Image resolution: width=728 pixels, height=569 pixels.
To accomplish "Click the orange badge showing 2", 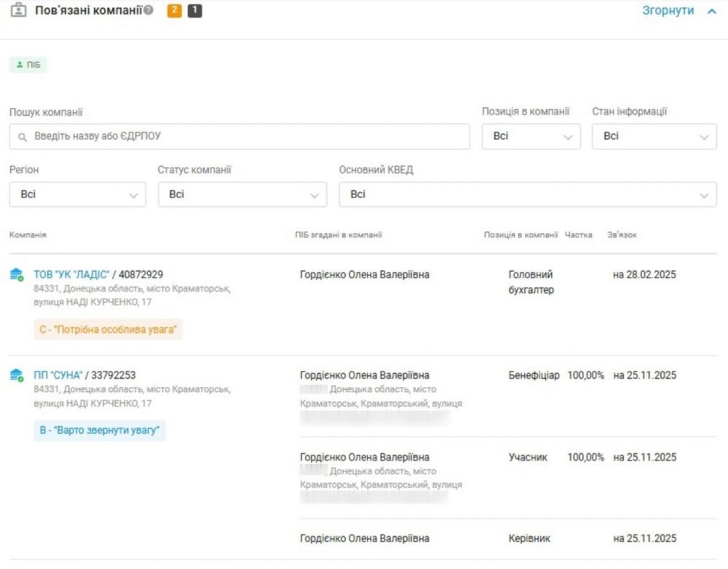I will pyautogui.click(x=175, y=11).
